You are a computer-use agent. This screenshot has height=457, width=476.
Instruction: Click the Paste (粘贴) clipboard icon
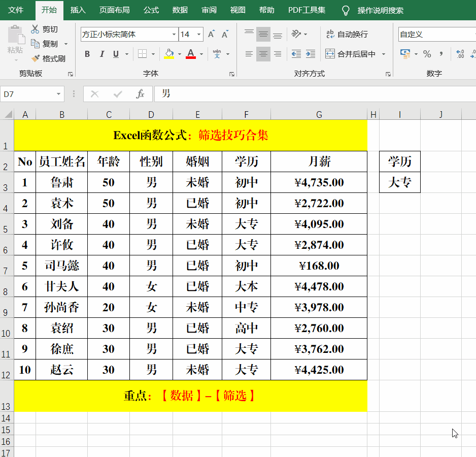(x=16, y=35)
